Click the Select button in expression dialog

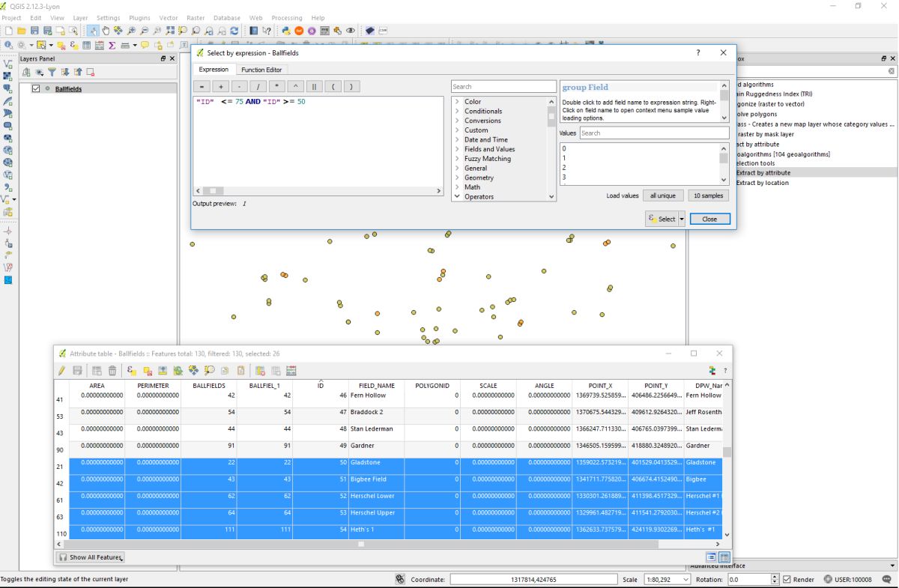click(x=662, y=219)
